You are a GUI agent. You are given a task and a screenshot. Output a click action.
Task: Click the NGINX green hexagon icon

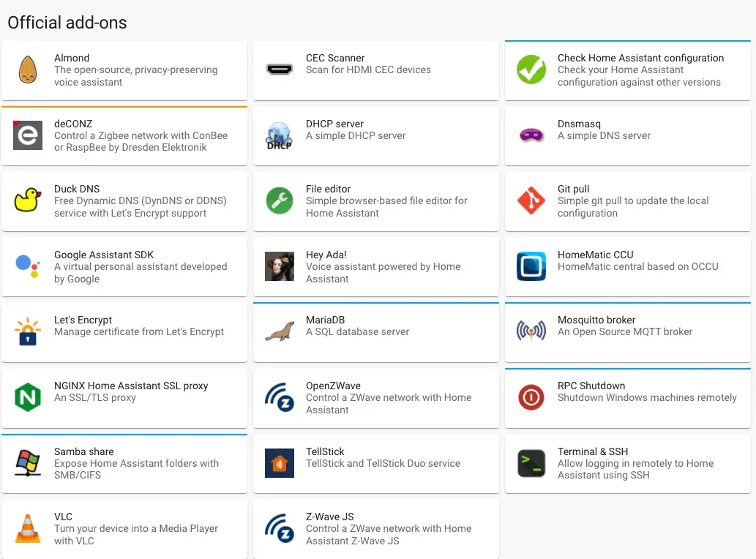(28, 398)
